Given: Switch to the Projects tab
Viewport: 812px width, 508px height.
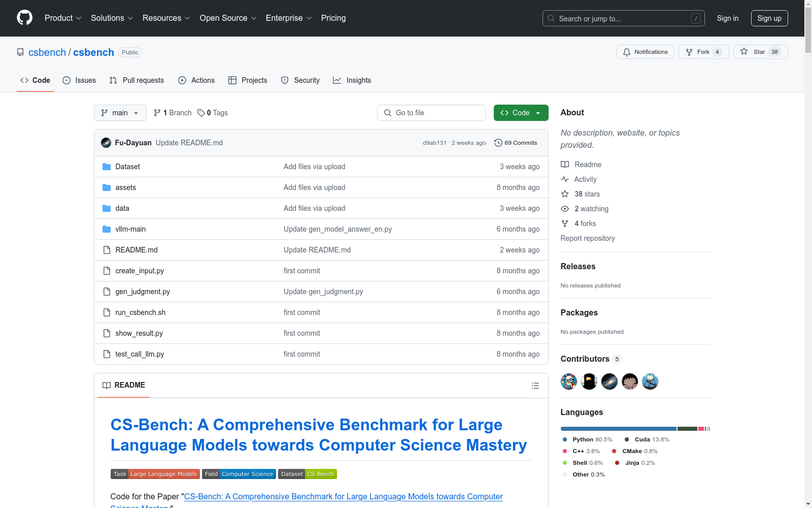Looking at the screenshot, I should 248,80.
